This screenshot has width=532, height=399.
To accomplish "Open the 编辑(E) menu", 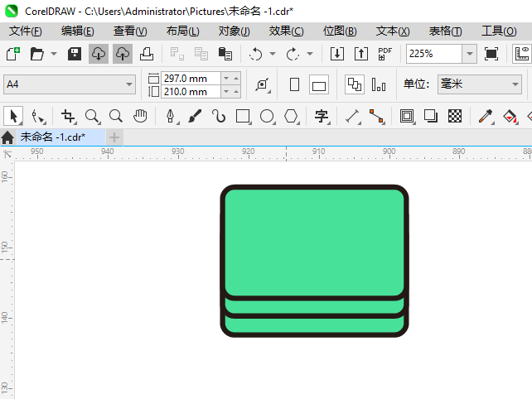I will point(78,31).
